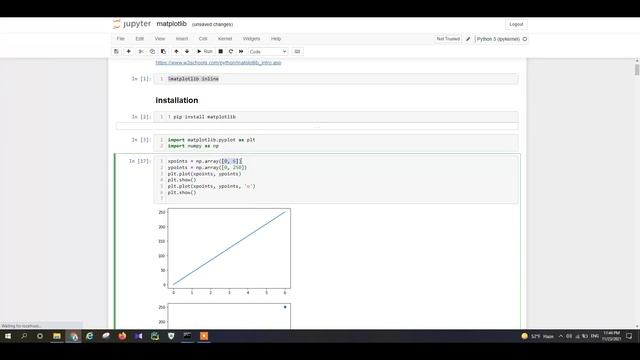
Task: Restart the kernel with the circular arrow
Action: (231, 51)
